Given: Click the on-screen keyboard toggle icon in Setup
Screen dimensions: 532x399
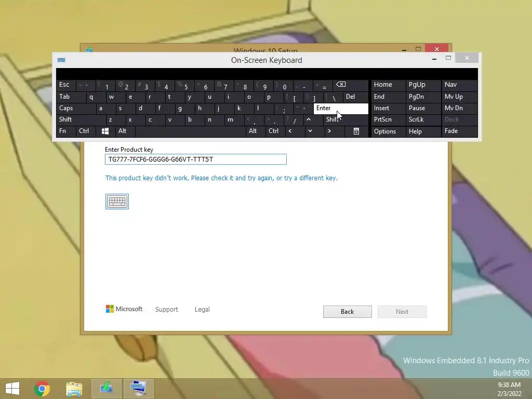Looking at the screenshot, I should tap(117, 202).
